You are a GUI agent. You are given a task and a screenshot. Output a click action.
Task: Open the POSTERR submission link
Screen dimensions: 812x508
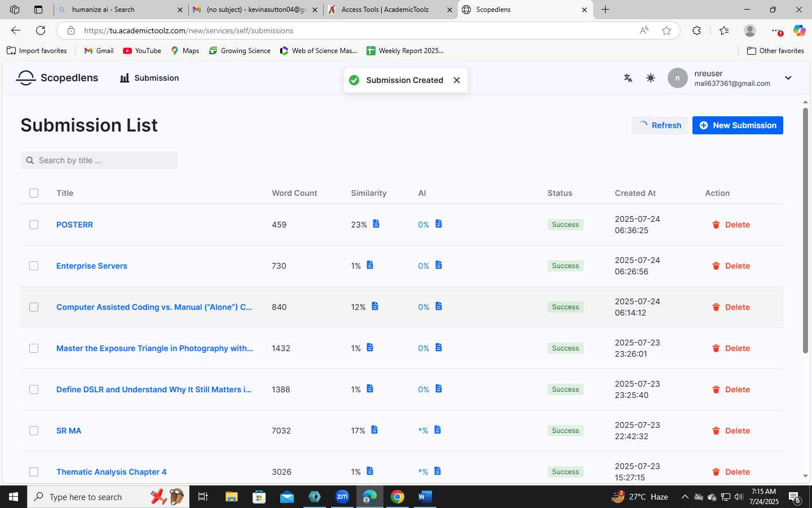(x=74, y=225)
